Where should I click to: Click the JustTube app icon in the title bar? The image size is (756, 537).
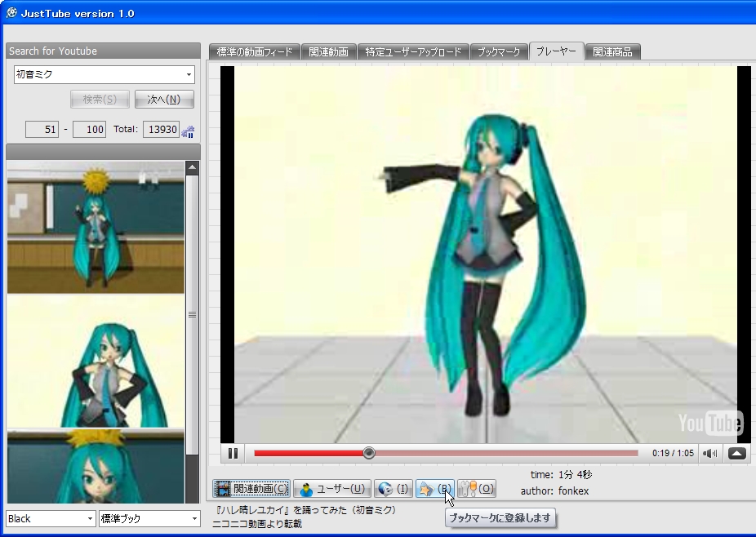point(11,13)
